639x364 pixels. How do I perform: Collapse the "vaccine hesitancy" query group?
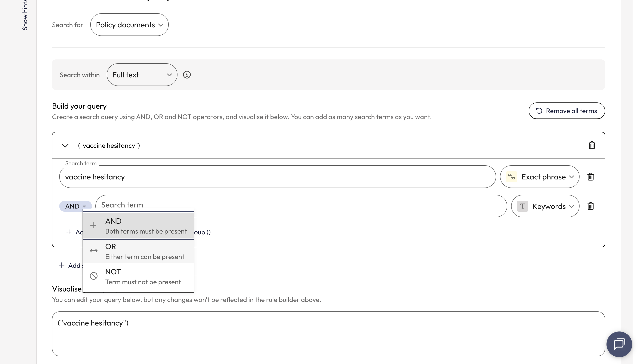65,145
